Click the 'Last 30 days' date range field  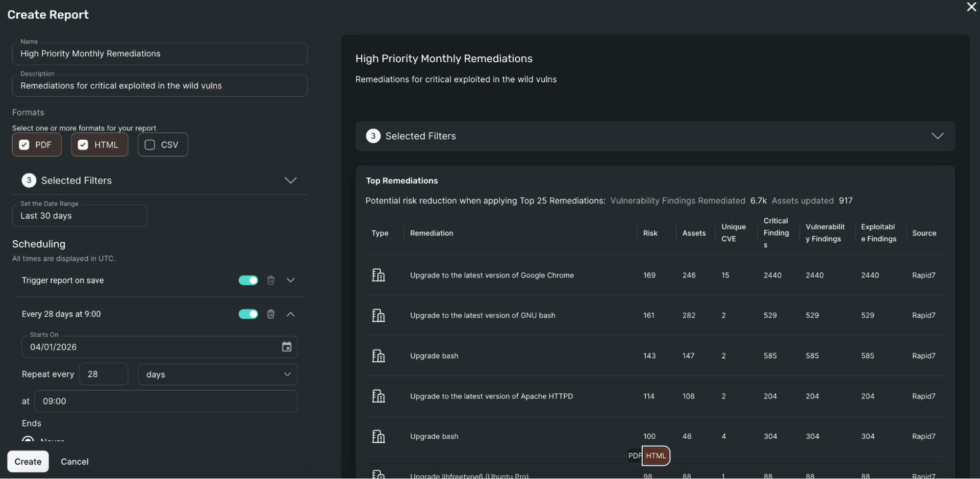click(79, 216)
